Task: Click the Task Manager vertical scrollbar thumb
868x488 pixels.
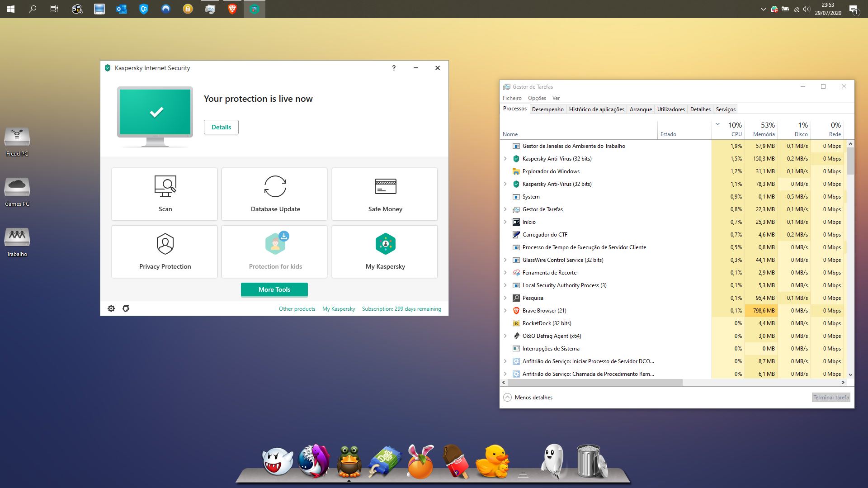Action: tap(850, 161)
